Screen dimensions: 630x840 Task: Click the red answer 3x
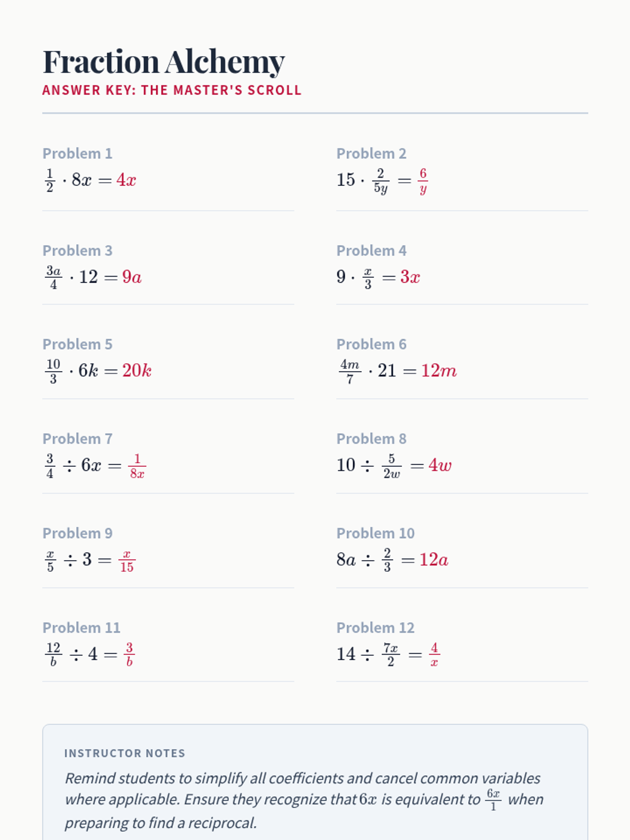(410, 277)
